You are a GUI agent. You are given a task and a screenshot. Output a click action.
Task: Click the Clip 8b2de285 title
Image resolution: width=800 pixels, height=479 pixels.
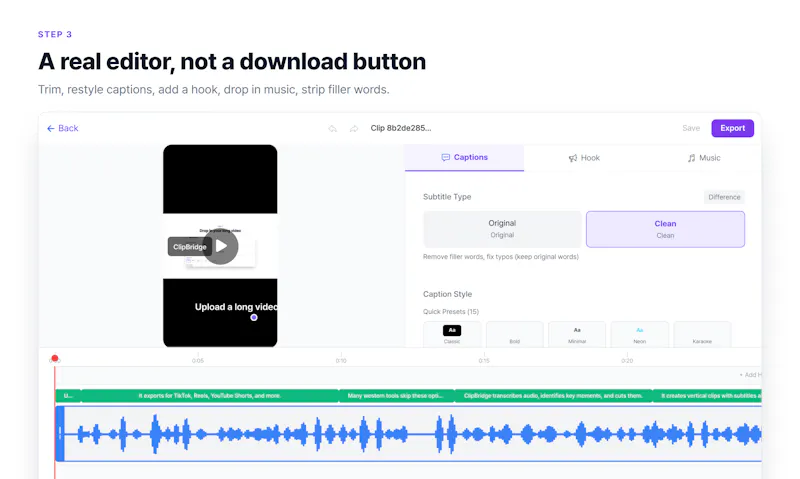(401, 128)
